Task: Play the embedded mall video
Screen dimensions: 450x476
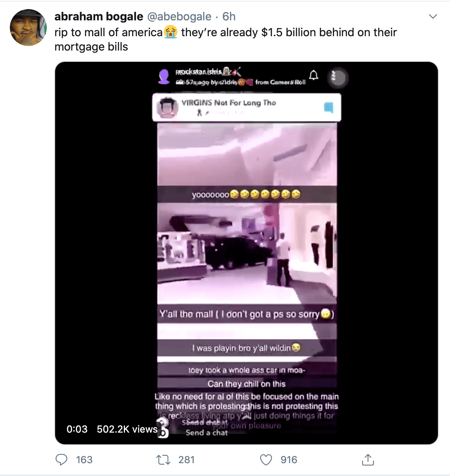Action: (x=247, y=253)
